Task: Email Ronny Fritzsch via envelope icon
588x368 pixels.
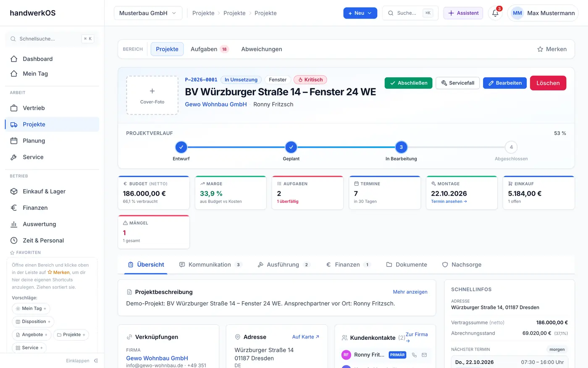Action: tap(424, 355)
